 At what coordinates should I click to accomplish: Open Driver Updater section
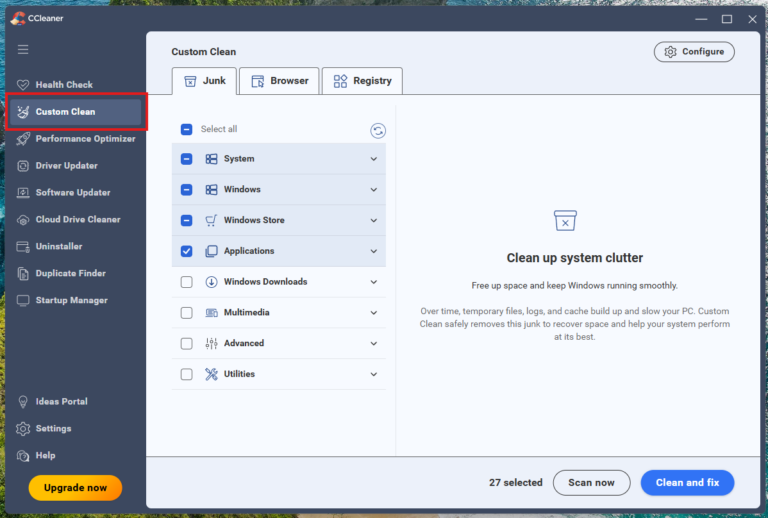(x=75, y=165)
